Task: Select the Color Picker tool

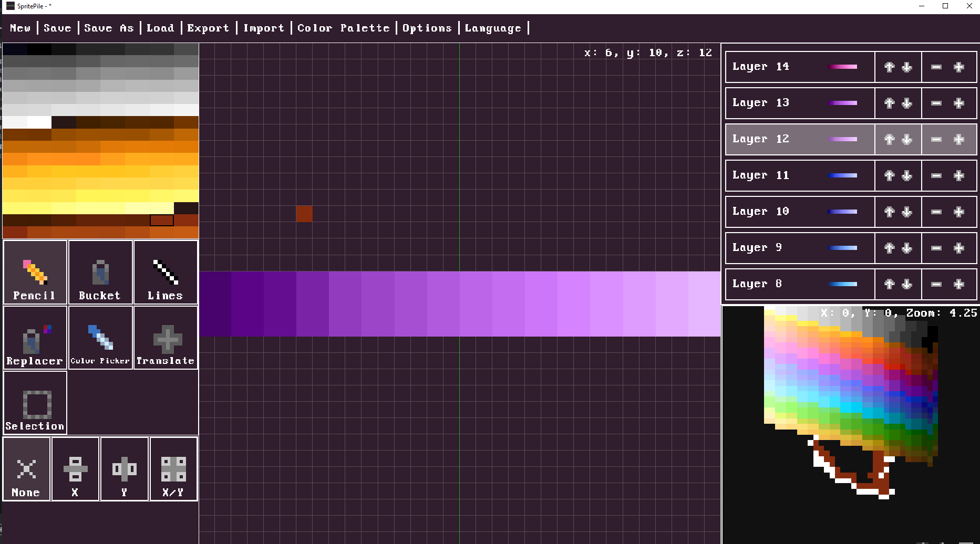Action: pyautogui.click(x=100, y=338)
